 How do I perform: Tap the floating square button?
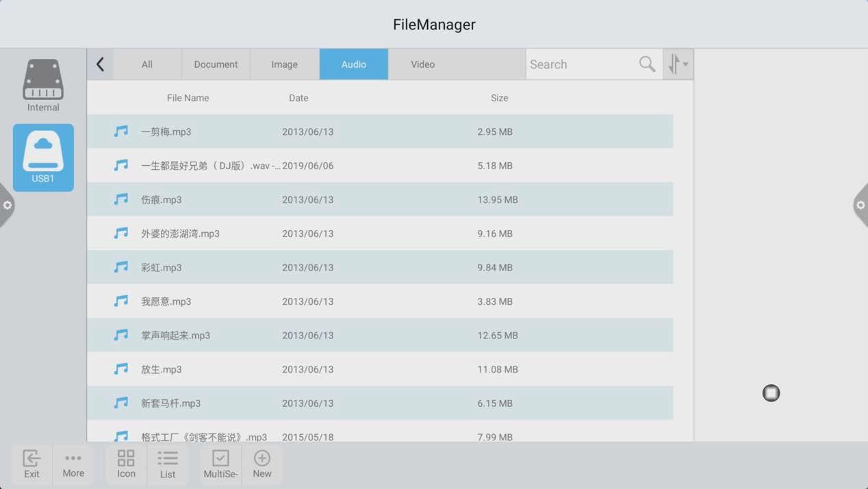(x=771, y=393)
